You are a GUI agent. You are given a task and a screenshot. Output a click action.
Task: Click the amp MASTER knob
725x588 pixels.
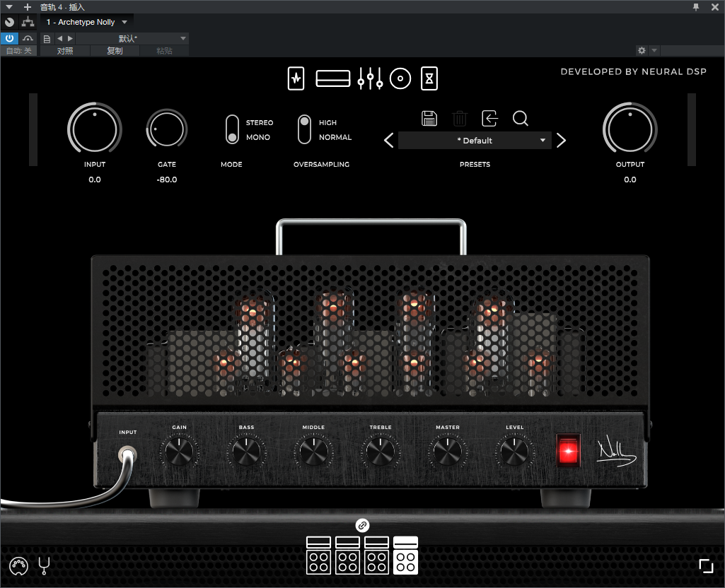tap(448, 452)
